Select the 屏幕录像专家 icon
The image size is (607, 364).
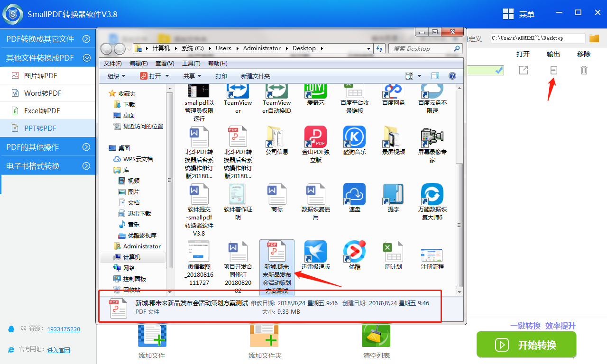tap(432, 145)
